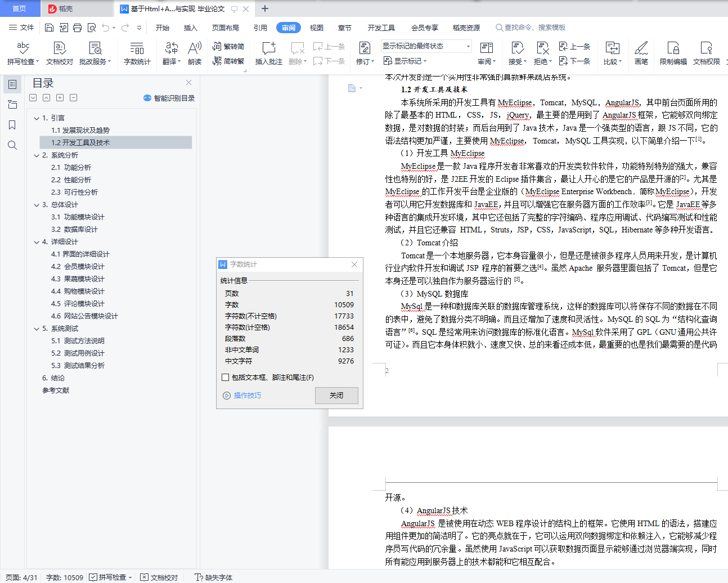Open the chapter navigation icon in the left sidebar

point(12,105)
